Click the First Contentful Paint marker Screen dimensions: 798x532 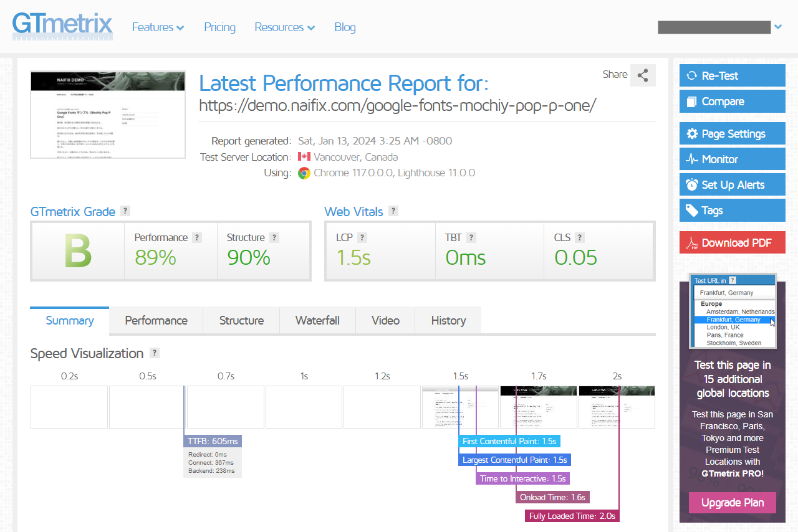pos(509,441)
